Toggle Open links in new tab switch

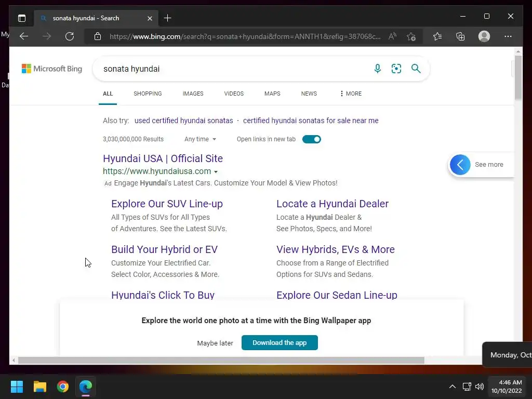(312, 139)
